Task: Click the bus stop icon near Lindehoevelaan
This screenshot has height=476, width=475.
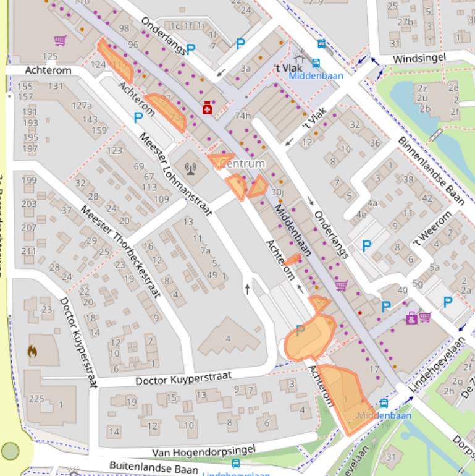Action: pos(384,404)
